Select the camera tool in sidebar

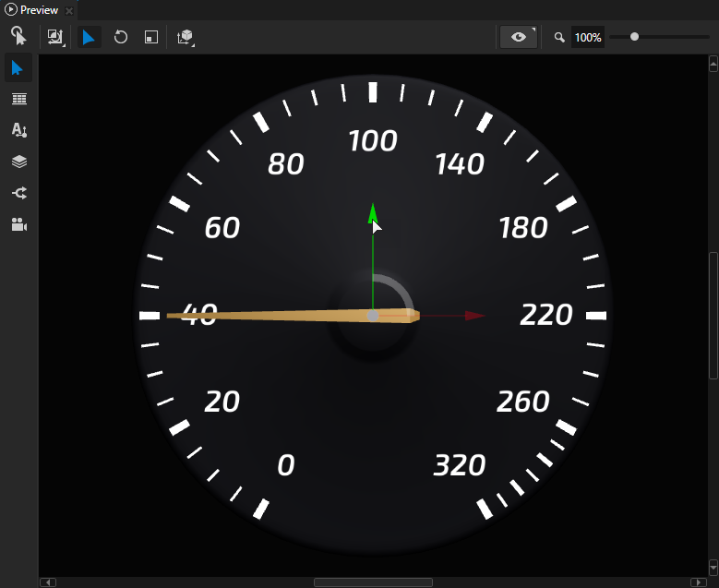click(x=18, y=224)
